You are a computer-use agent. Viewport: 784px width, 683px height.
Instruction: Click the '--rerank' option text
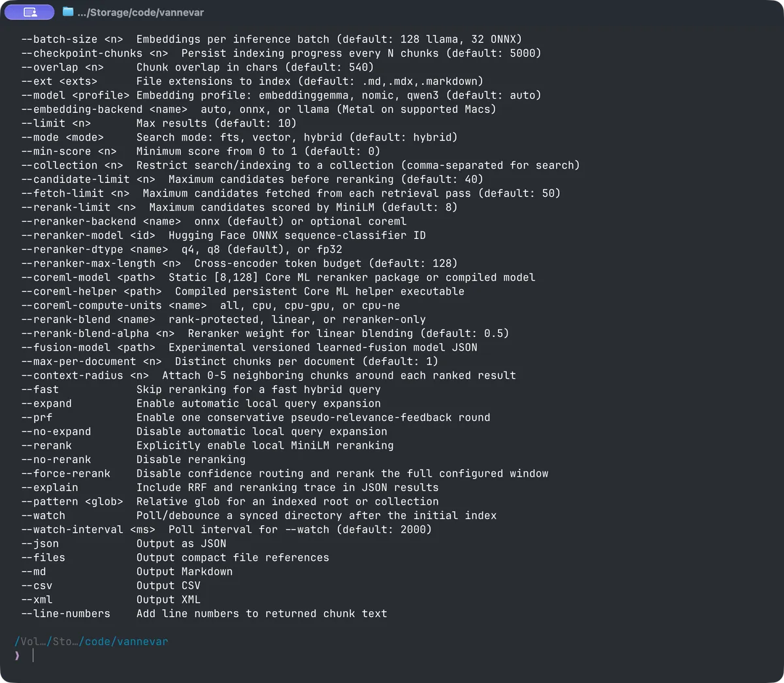pyautogui.click(x=46, y=446)
